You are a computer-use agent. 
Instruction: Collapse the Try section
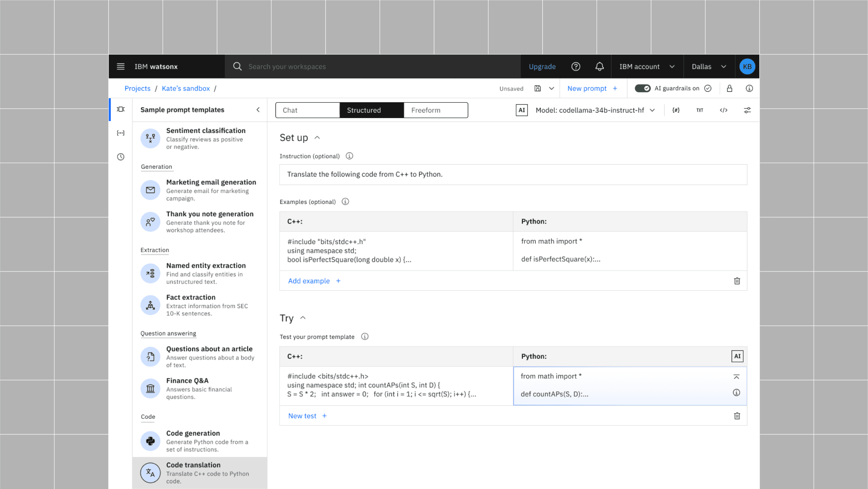(303, 318)
